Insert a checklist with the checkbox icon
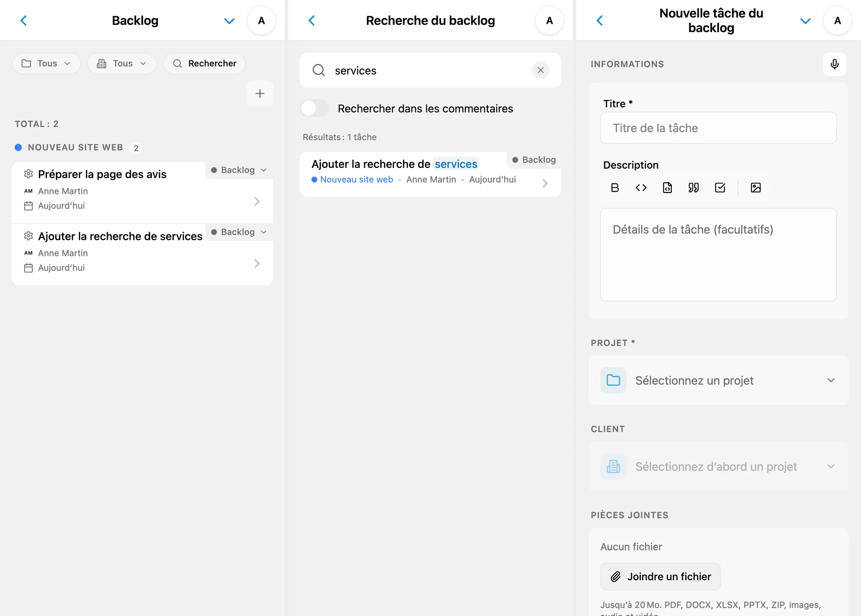Screen dimensions: 861x616 pyautogui.click(x=720, y=187)
